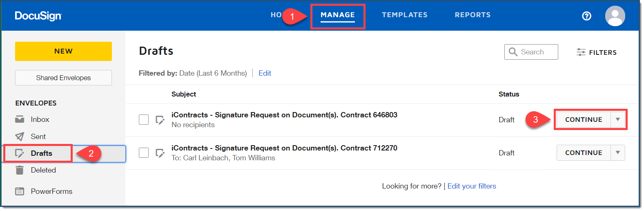
Task: Click the yellow NEW button
Action: click(63, 51)
